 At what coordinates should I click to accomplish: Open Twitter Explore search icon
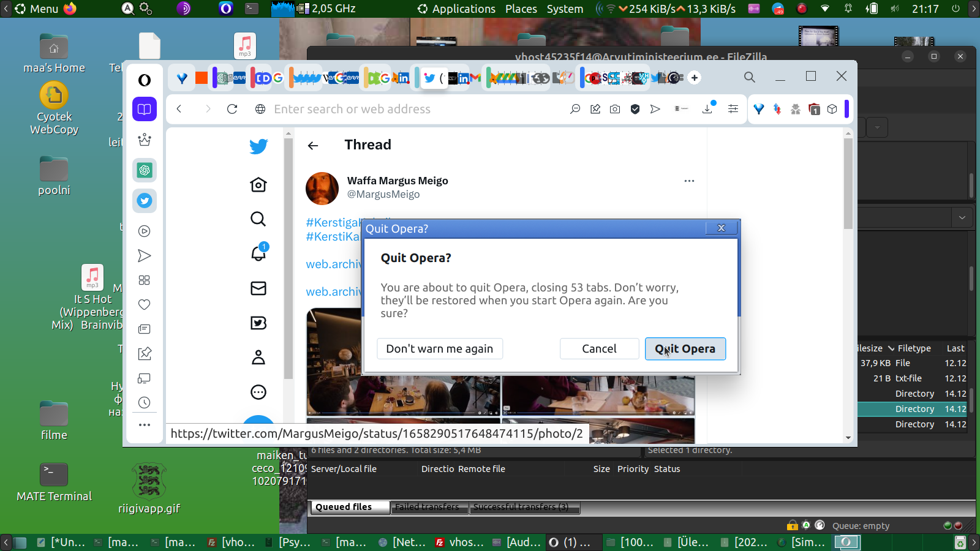point(258,219)
